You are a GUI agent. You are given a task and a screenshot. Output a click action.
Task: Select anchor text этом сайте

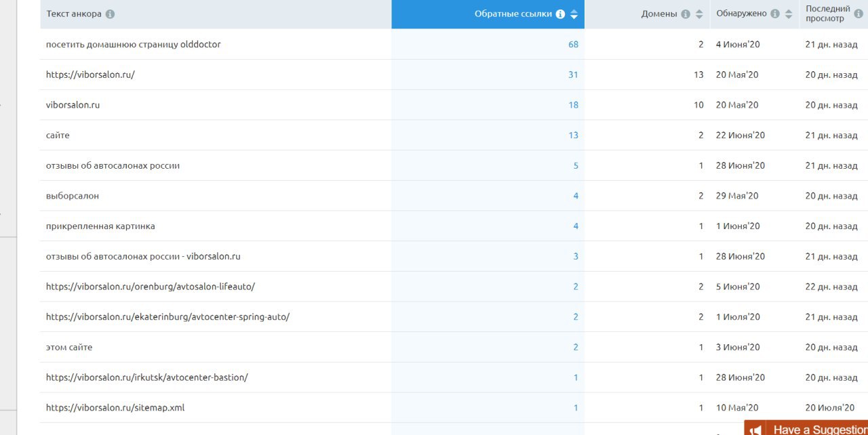pyautogui.click(x=69, y=348)
